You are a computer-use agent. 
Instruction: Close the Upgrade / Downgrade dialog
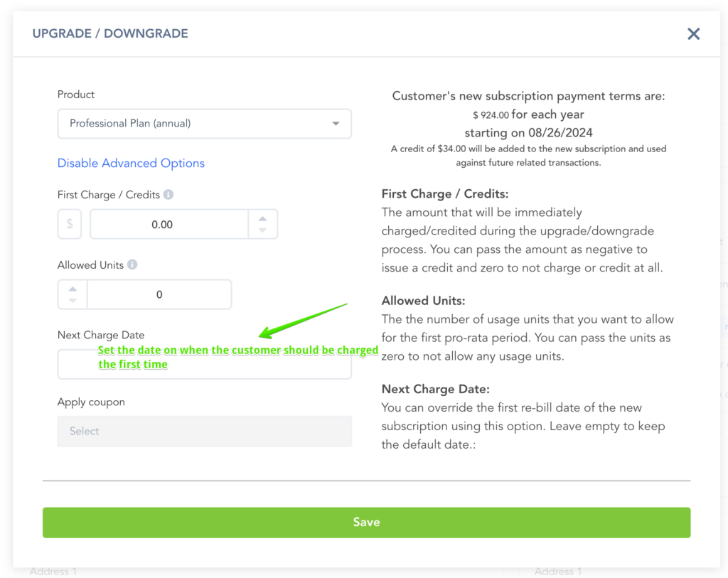[693, 34]
